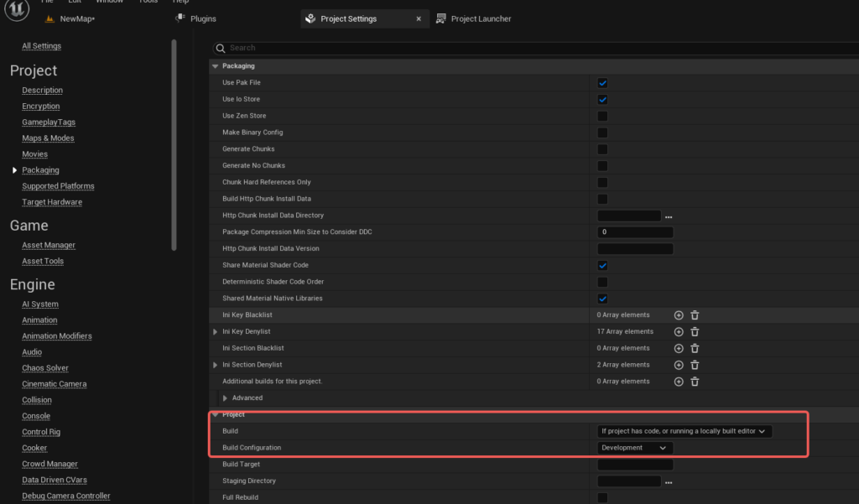859x504 pixels.
Task: Go to Asset Manager settings
Action: (x=49, y=245)
